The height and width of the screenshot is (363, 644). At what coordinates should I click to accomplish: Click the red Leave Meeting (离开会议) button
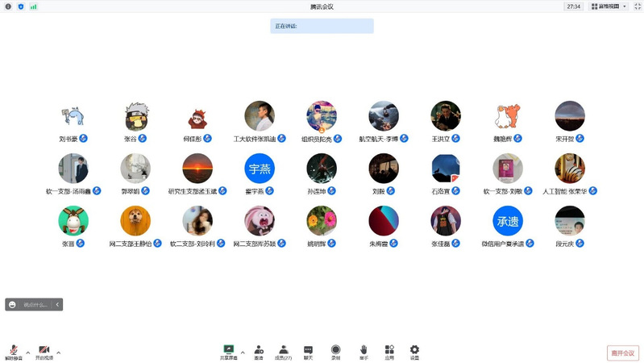click(622, 353)
